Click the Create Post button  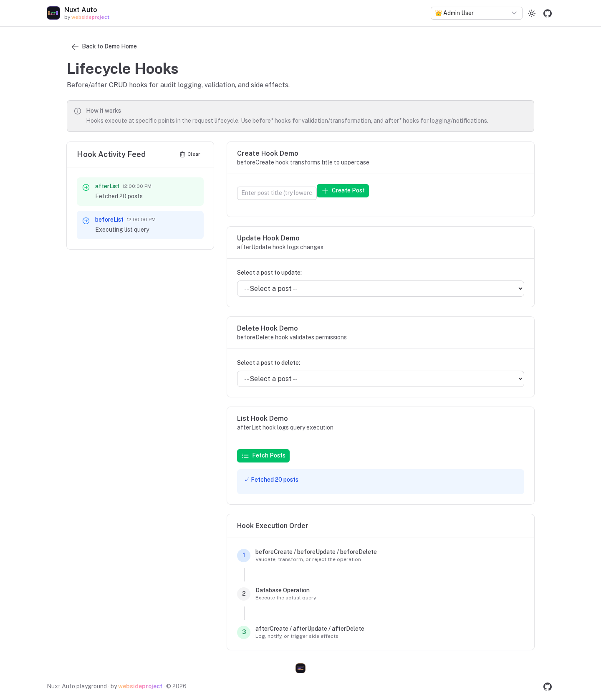pos(343,191)
